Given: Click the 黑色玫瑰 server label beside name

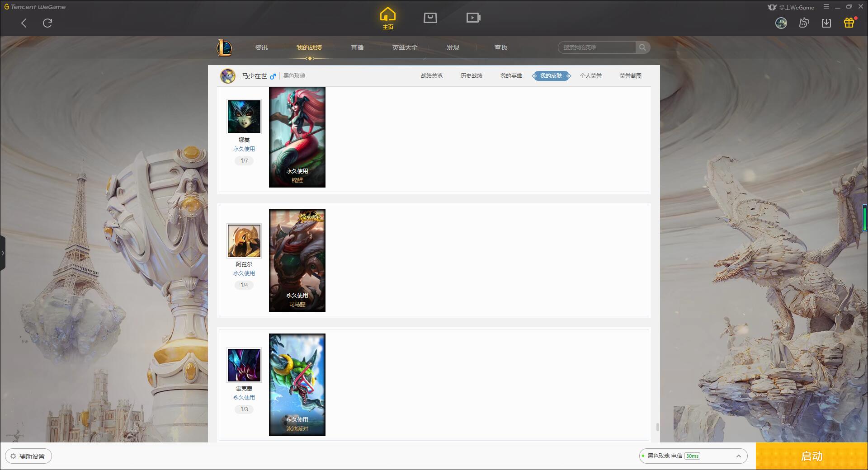Looking at the screenshot, I should (294, 76).
